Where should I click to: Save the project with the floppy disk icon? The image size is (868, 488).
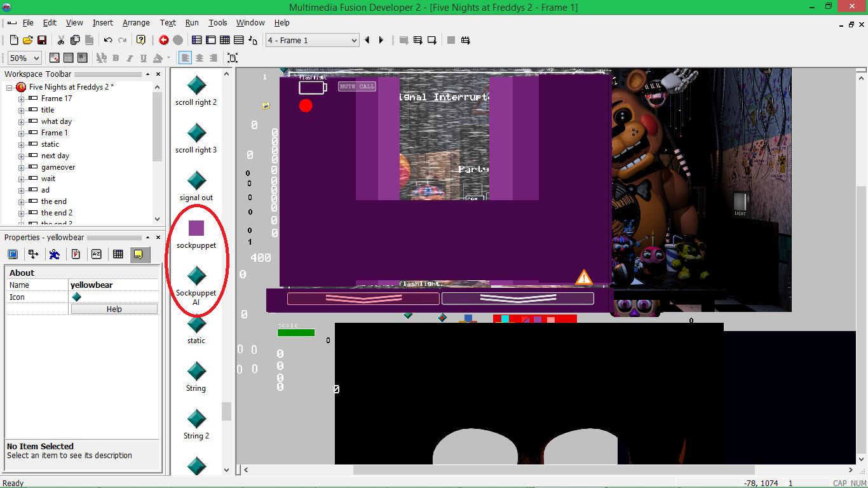coord(42,40)
